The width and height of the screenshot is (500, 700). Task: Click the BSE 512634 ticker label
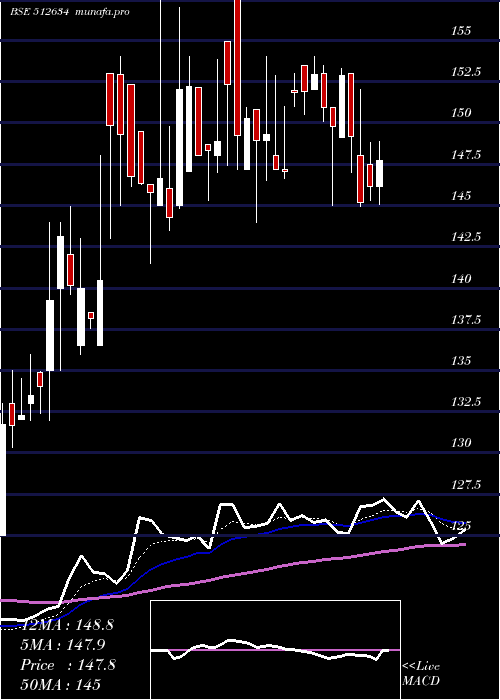tap(39, 12)
